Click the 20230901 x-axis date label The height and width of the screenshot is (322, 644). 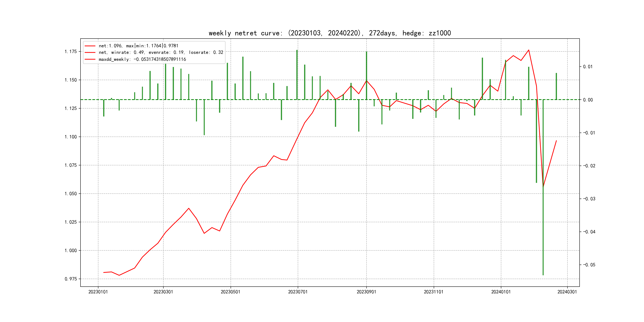[366, 292]
